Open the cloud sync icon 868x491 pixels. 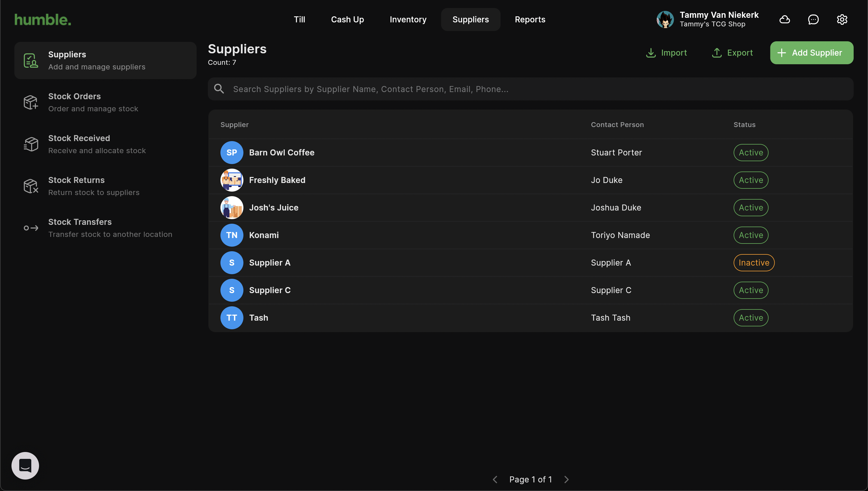coord(784,20)
